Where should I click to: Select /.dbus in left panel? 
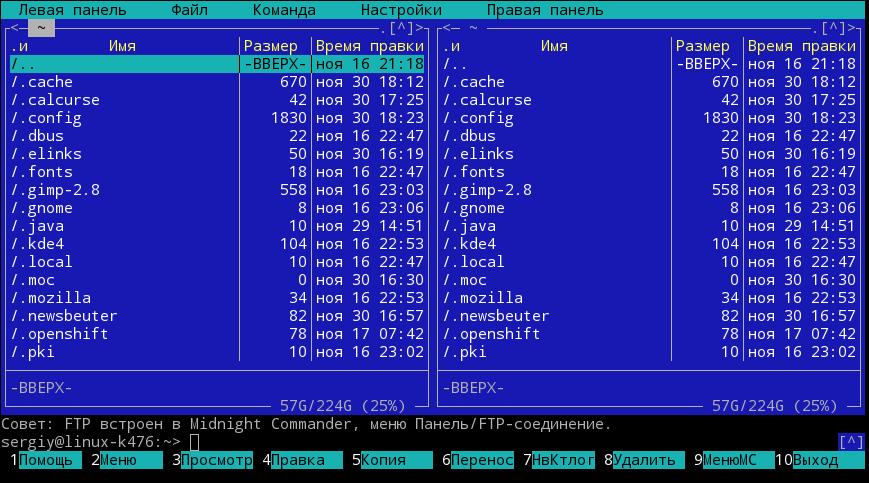(x=217, y=136)
